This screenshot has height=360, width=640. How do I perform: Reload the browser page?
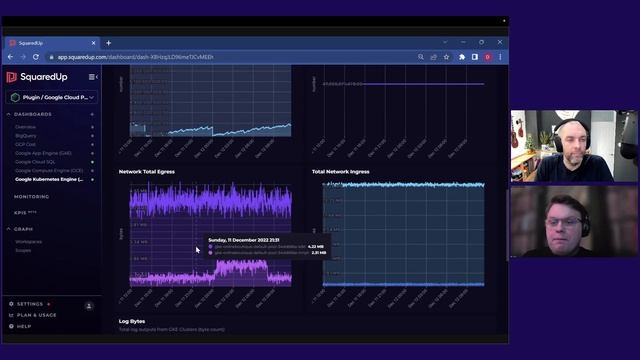(36, 57)
